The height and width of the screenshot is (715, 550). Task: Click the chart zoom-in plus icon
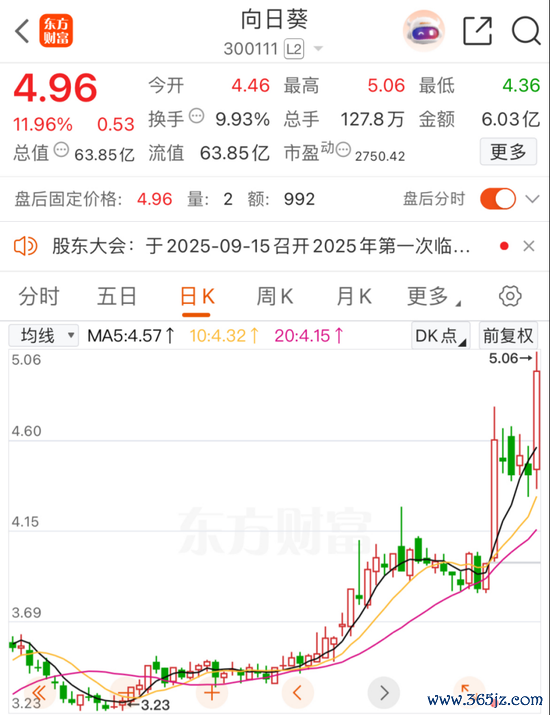pos(212,694)
